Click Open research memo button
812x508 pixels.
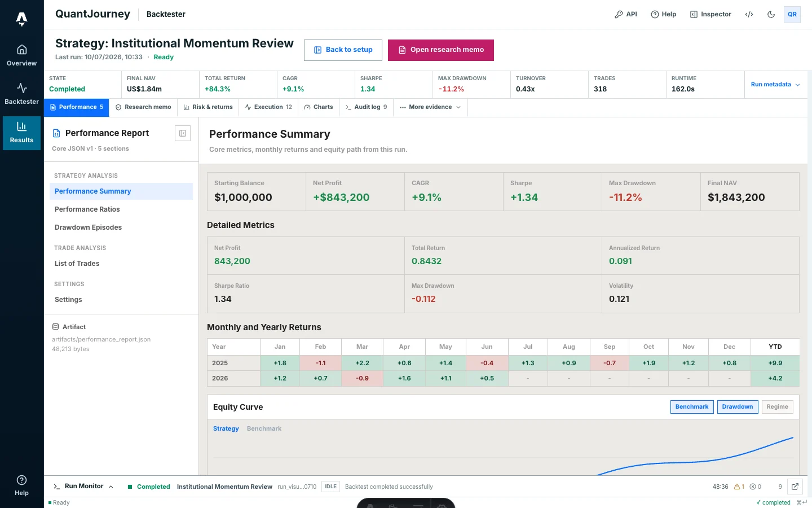point(441,50)
